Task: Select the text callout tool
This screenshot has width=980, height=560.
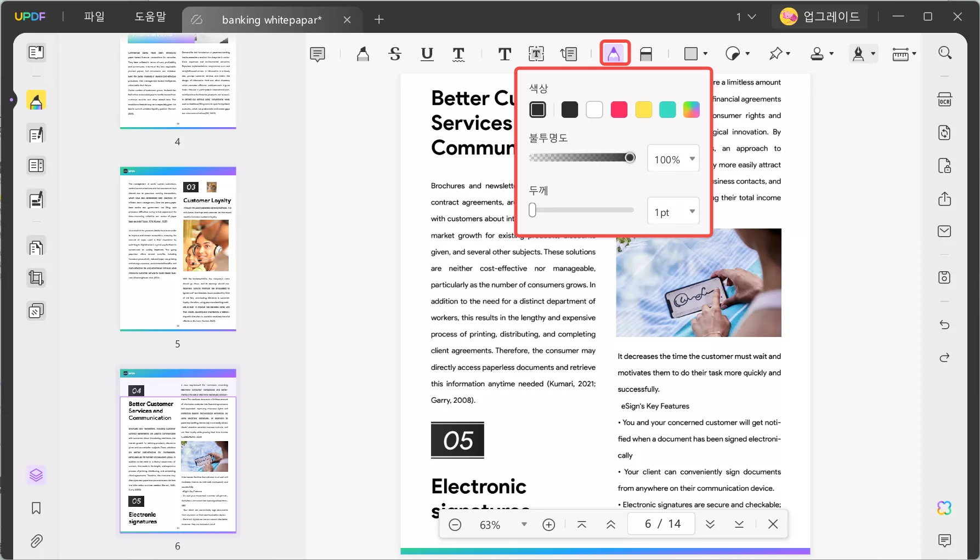Action: point(568,54)
